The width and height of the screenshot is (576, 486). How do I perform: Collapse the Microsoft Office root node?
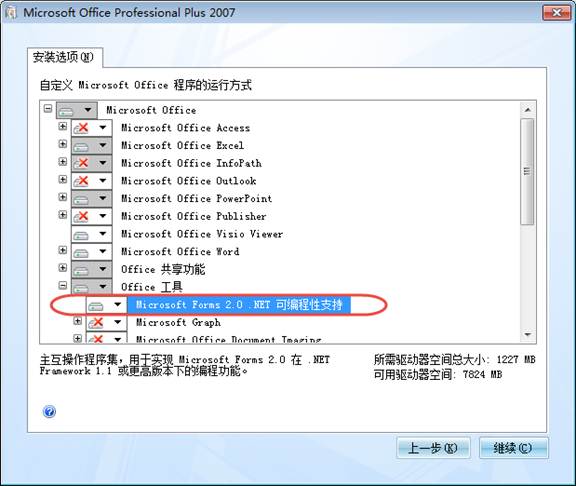pyautogui.click(x=48, y=108)
